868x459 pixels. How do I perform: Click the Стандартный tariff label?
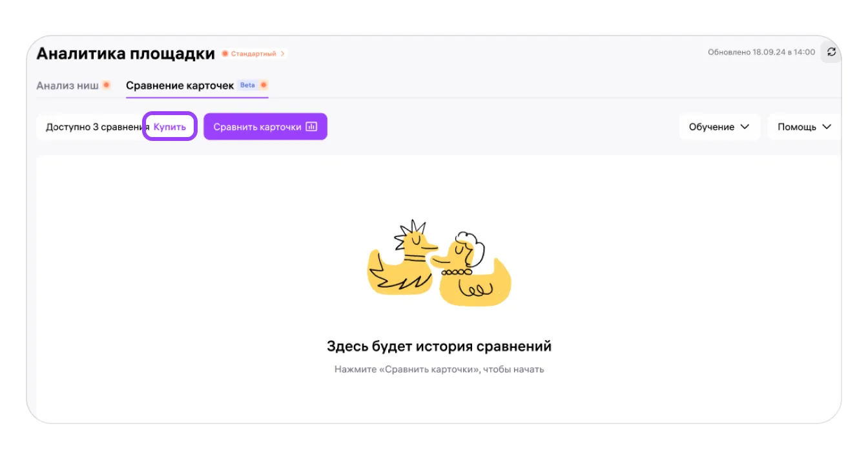coord(254,54)
